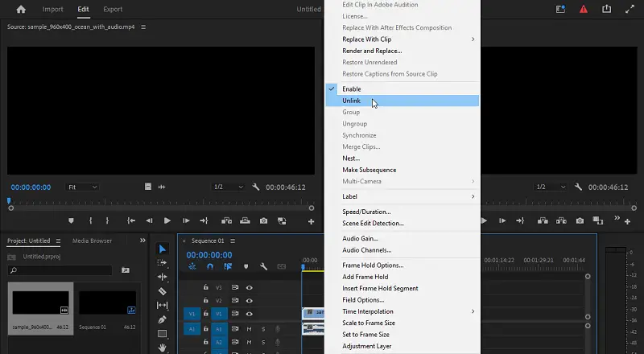Select the Track Select Forward tool
Screen dimensions: 644x354
[x=163, y=263]
